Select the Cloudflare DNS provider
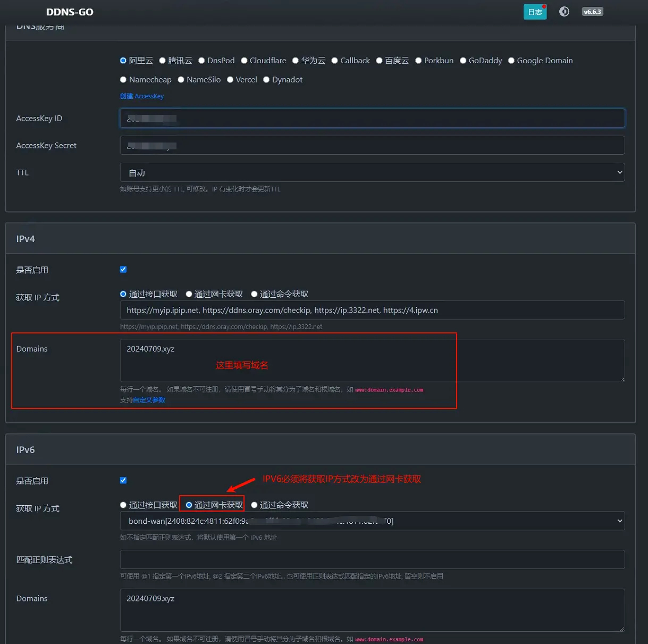Screen dimensions: 648x644 [245, 61]
